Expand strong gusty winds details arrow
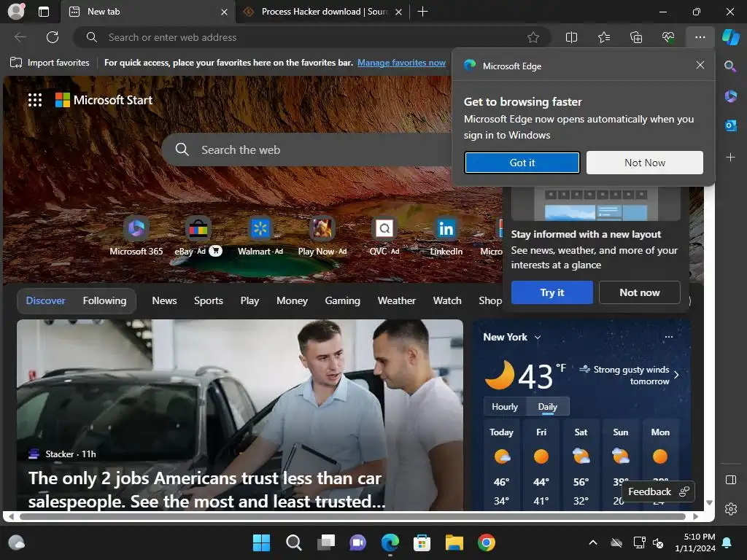This screenshot has width=747, height=560. tap(676, 375)
